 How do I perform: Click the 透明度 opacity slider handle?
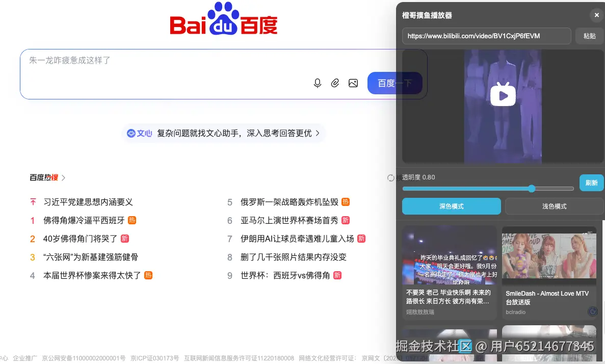click(532, 188)
